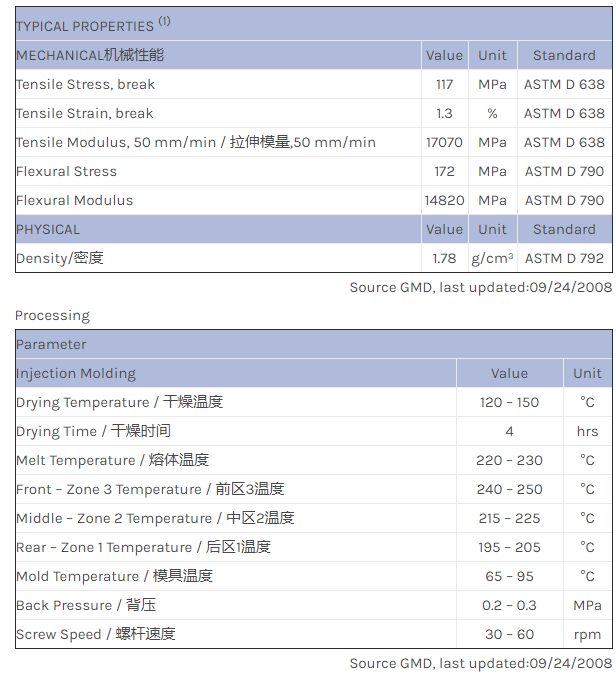Image resolution: width=616 pixels, height=699 pixels.
Task: Click the Tensile Modulus value 17070
Action: tap(444, 143)
